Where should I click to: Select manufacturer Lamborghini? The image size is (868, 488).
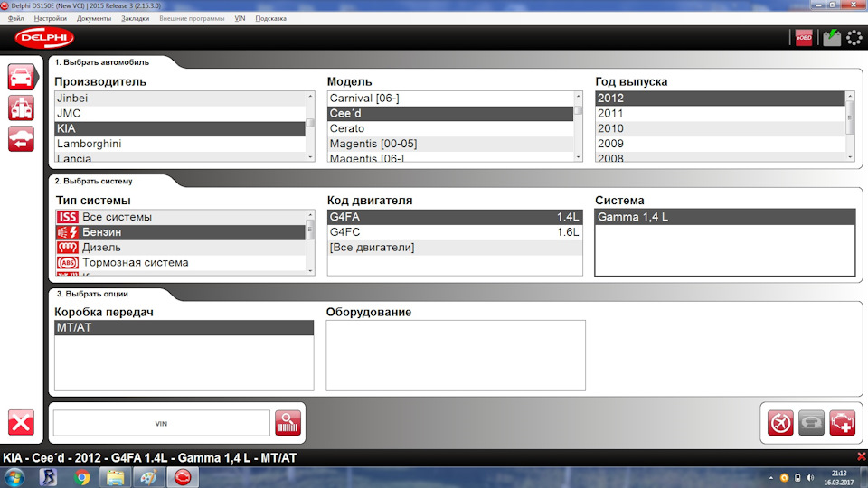click(x=180, y=144)
